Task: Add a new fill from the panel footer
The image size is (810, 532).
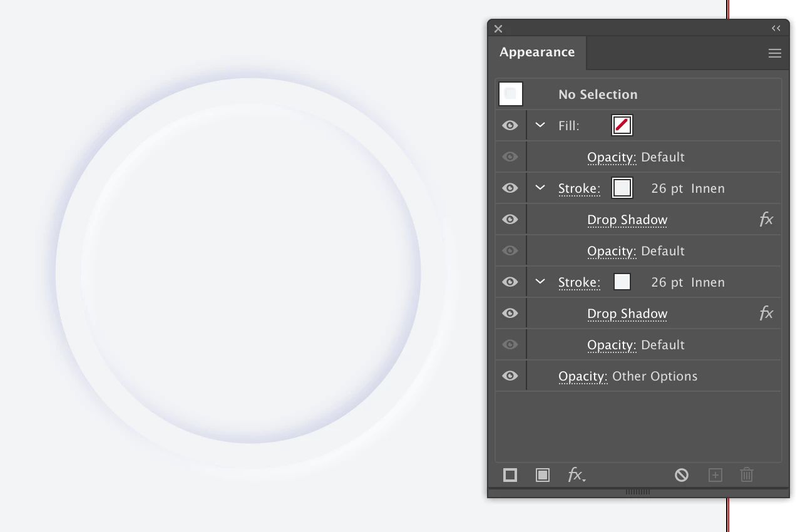Action: click(543, 475)
